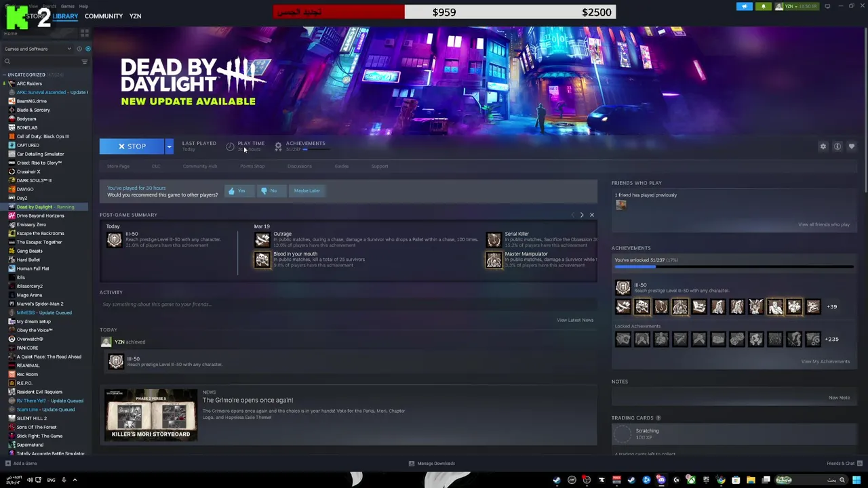This screenshot has height=488, width=868.
Task: Click Windows Start button in taskbar
Action: (856, 480)
